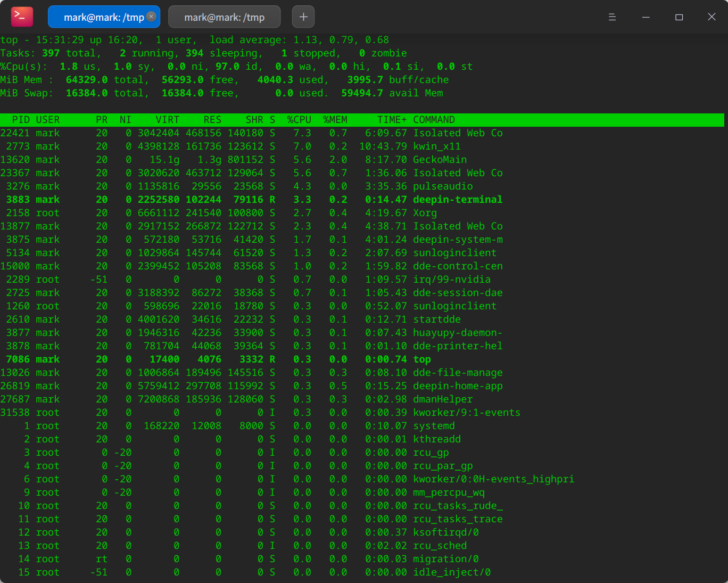
Task: Select the 'GeckoMain' command text
Action: click(440, 160)
